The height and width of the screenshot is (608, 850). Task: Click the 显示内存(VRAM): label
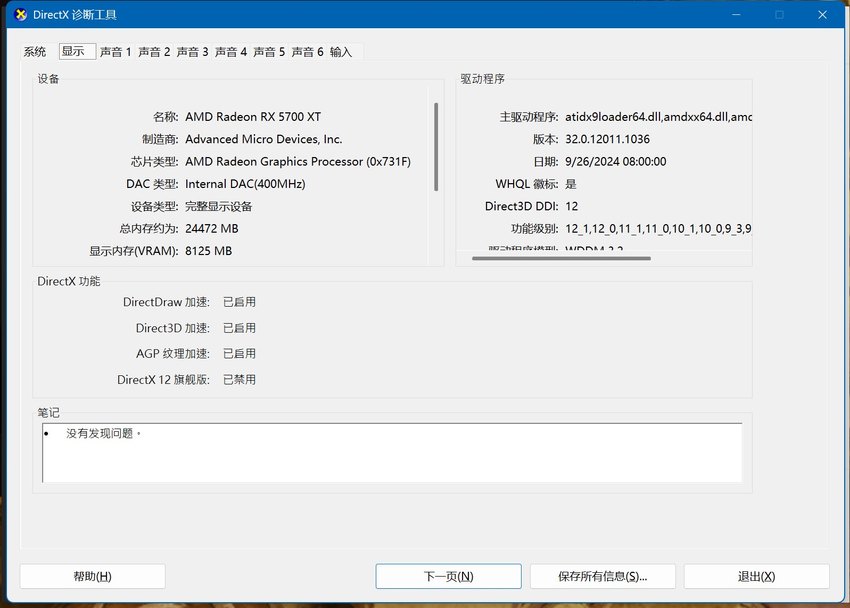coord(134,251)
